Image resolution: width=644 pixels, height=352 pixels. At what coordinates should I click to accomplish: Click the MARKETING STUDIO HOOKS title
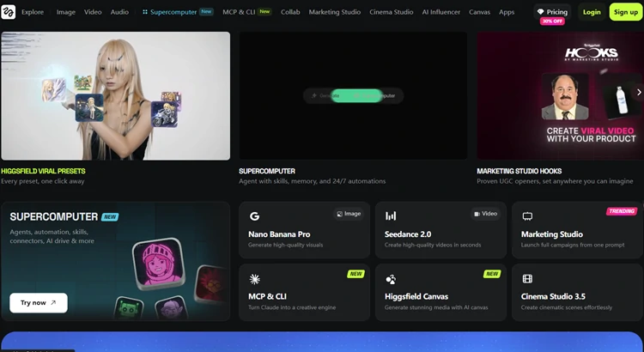[519, 171]
